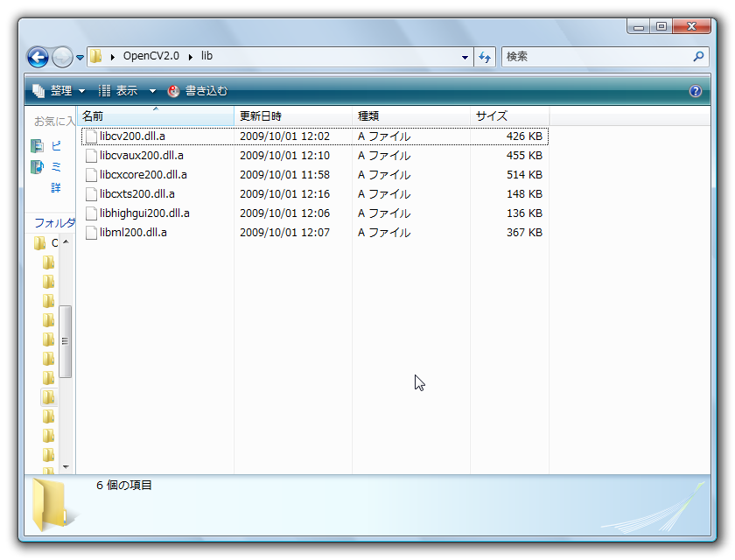Open Help with the blue question mark
Viewport: 735px width, 560px height.
696,91
